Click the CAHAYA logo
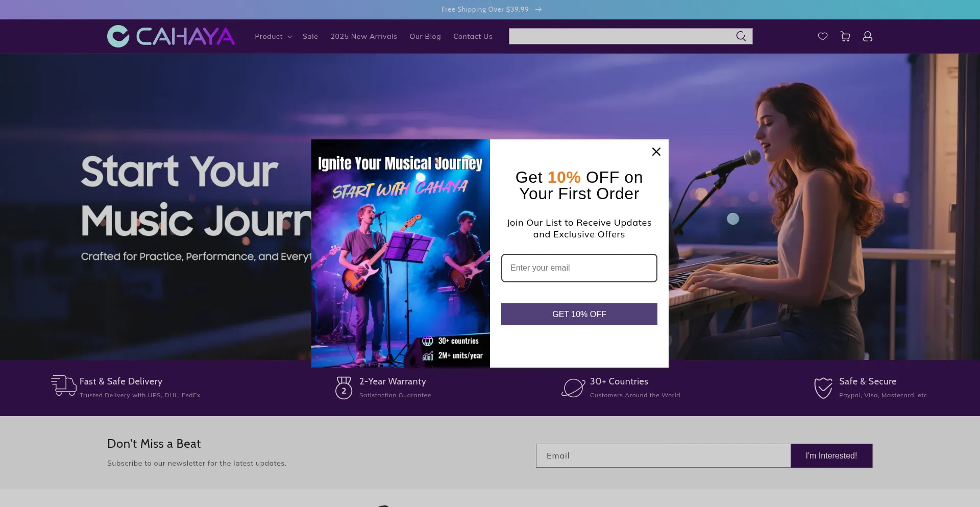Viewport: 980px width, 507px height. pos(171,36)
